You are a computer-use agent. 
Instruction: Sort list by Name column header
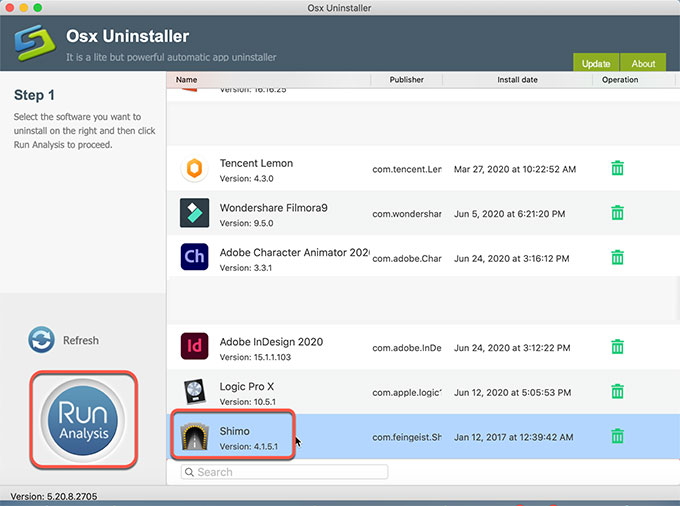(x=187, y=80)
